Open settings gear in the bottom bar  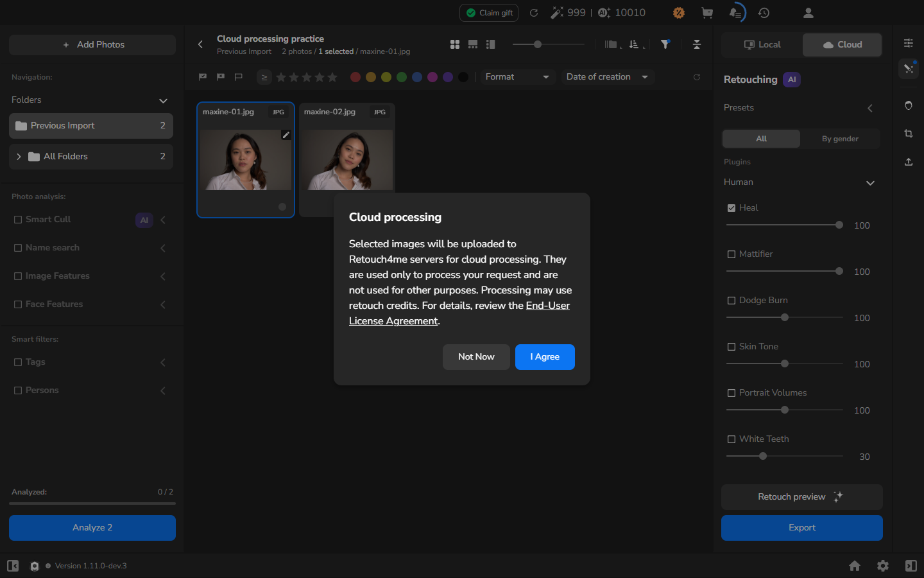click(x=883, y=566)
